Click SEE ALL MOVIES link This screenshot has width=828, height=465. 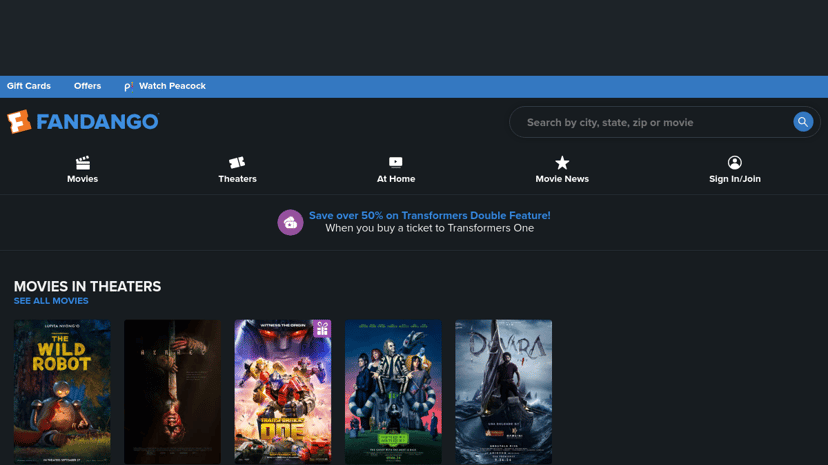pos(51,301)
